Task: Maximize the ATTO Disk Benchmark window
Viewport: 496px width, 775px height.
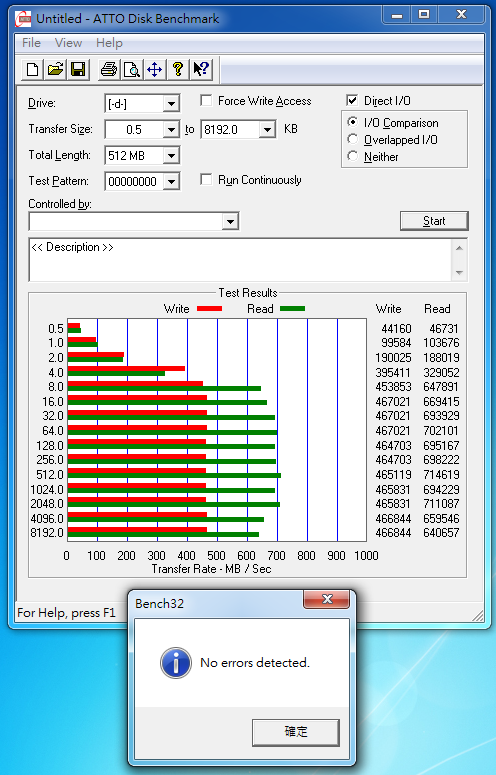Action: tap(424, 15)
